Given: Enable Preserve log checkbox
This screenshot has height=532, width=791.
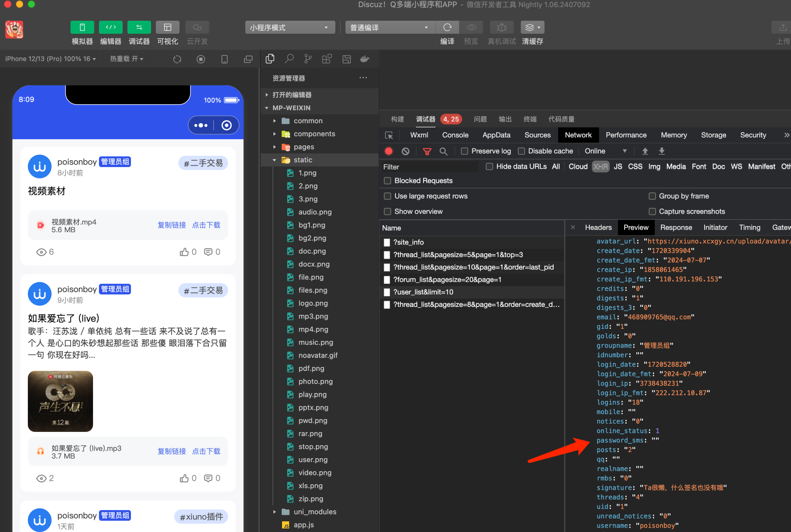Looking at the screenshot, I should click(464, 151).
